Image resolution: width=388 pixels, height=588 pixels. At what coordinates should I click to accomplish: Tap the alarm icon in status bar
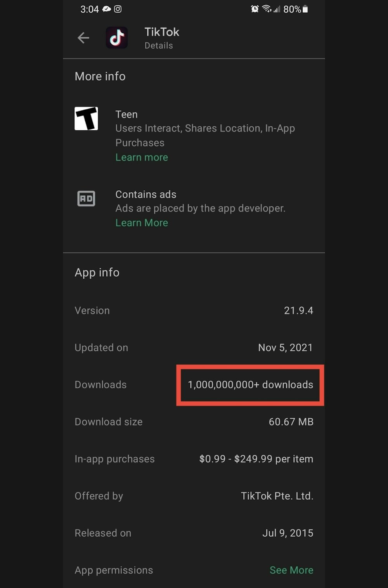click(255, 9)
